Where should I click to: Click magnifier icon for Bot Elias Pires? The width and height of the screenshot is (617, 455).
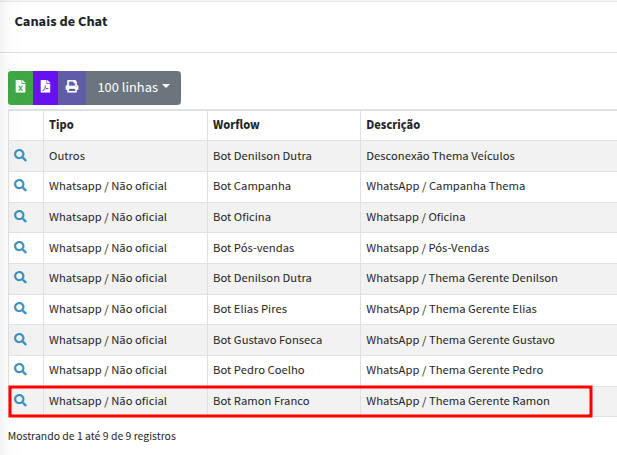coord(20,309)
